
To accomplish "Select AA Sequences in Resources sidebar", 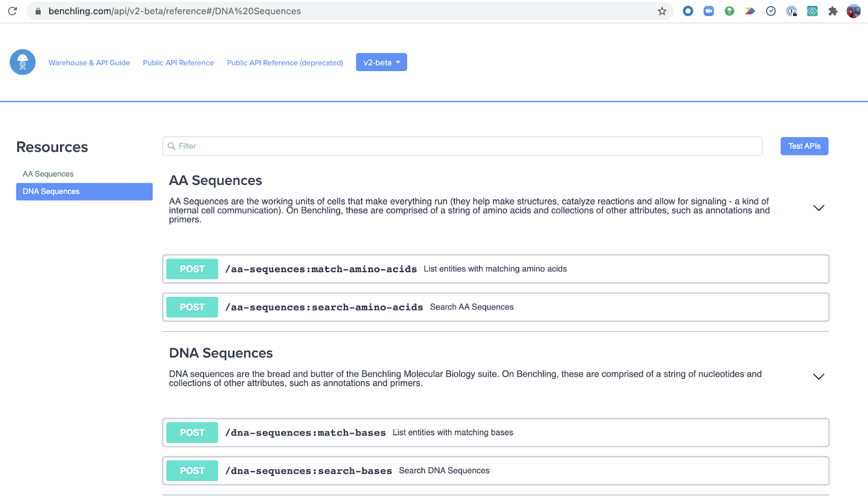I will pyautogui.click(x=48, y=174).
